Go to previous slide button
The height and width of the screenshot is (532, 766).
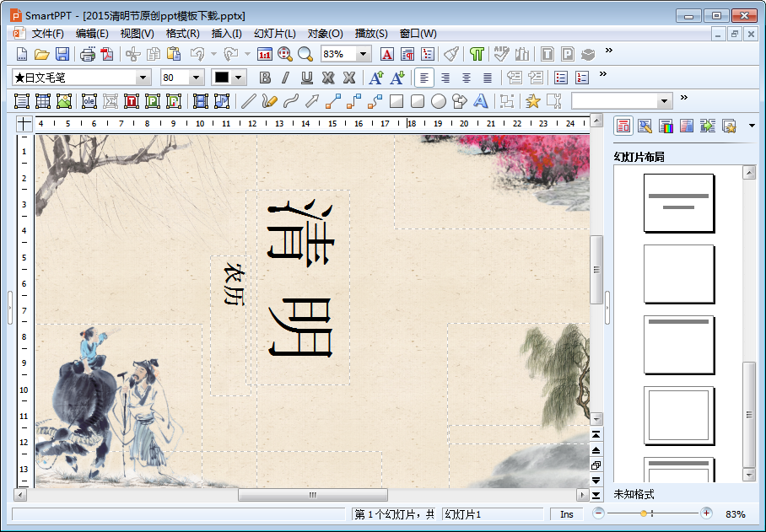[596, 450]
